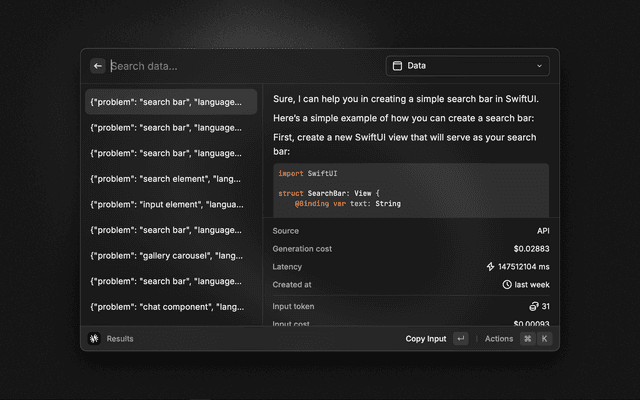Click the Input token coin icon
The height and width of the screenshot is (400, 640).
534,306
